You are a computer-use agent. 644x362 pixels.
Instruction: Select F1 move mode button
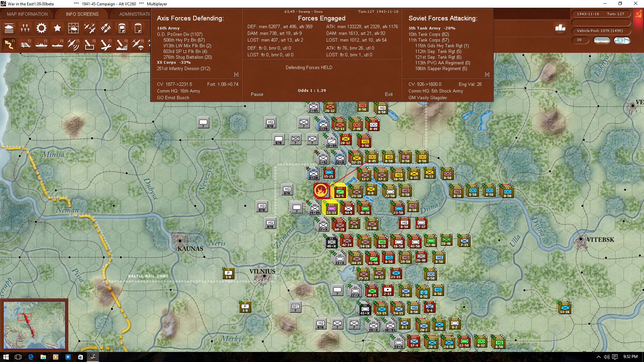(9, 44)
